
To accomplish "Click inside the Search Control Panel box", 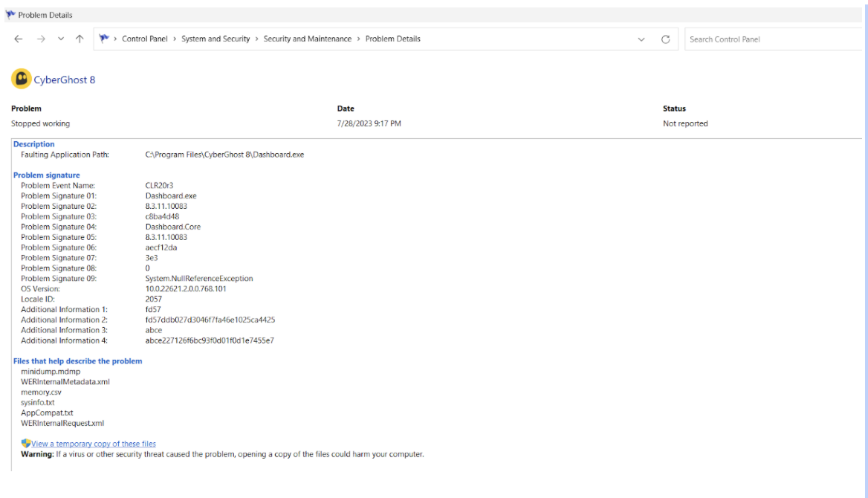I will 773,39.
